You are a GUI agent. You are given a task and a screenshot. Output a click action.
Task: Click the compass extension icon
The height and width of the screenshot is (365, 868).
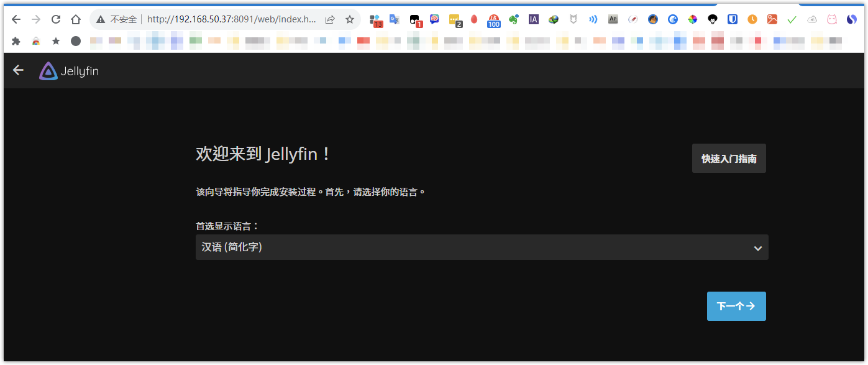[633, 19]
